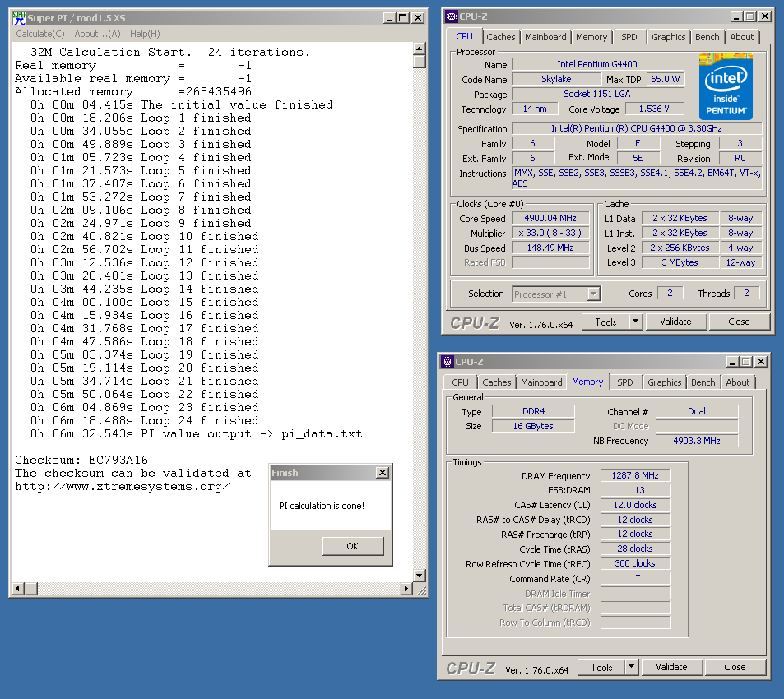Click the NB Frequency value 4903.3 MHz
This screenshot has width=784, height=699.
coord(697,441)
